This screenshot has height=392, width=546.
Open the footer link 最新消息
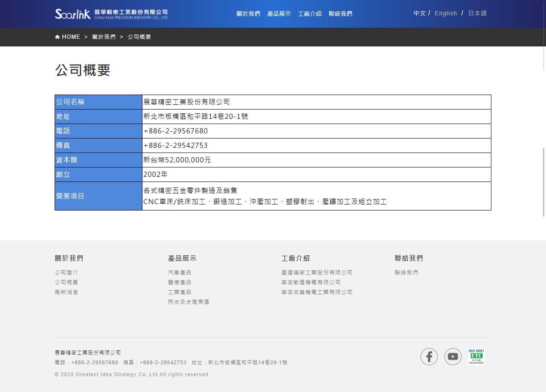(x=67, y=292)
